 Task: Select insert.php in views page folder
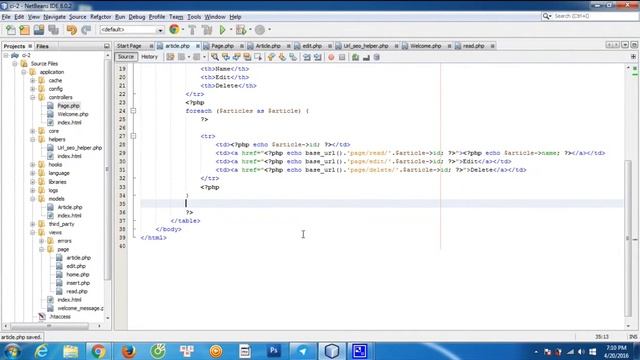[78, 283]
